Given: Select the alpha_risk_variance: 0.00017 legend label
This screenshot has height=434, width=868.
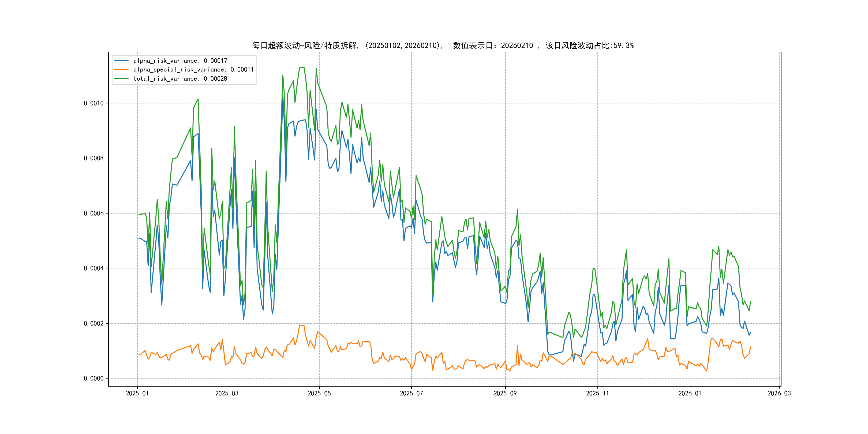Looking at the screenshot, I should point(180,61).
